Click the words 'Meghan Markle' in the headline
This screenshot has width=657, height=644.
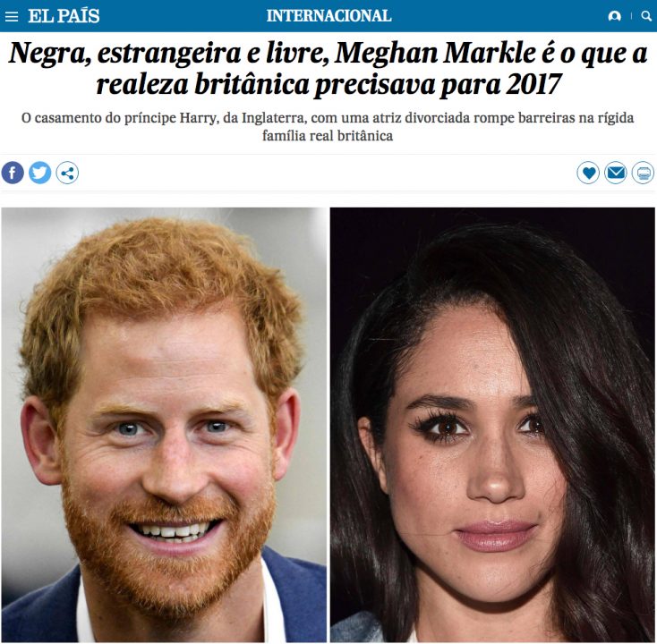coord(435,55)
